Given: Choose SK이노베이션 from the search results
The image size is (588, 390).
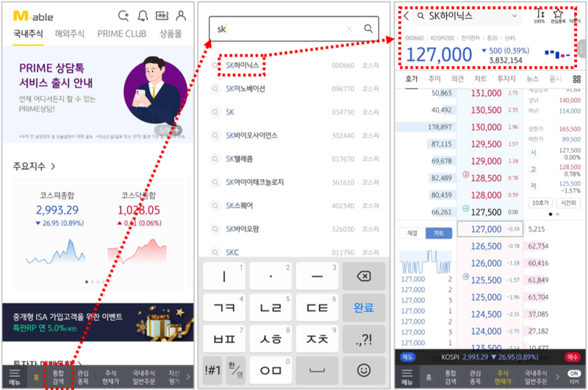Looking at the screenshot, I should point(294,89).
